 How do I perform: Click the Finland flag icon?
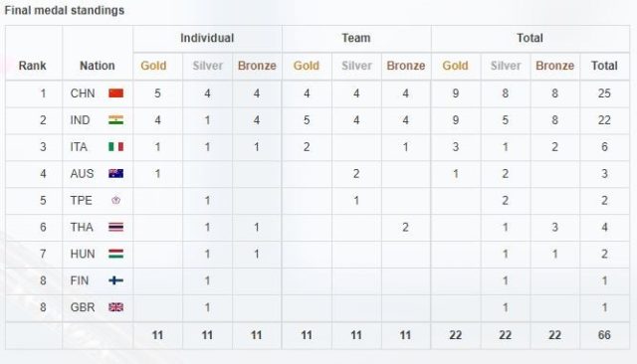[x=115, y=280]
